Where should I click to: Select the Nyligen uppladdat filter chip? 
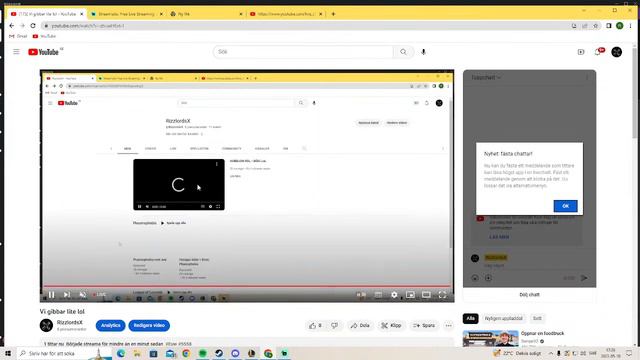click(x=504, y=318)
